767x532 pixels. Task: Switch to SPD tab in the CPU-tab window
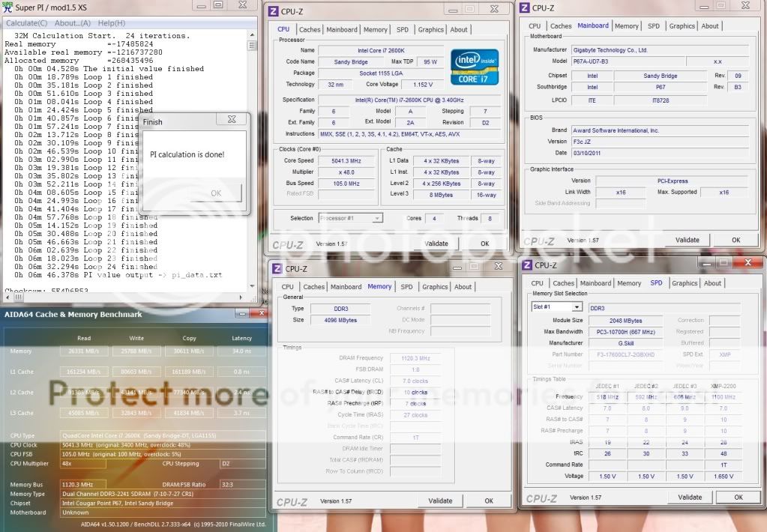[403, 30]
